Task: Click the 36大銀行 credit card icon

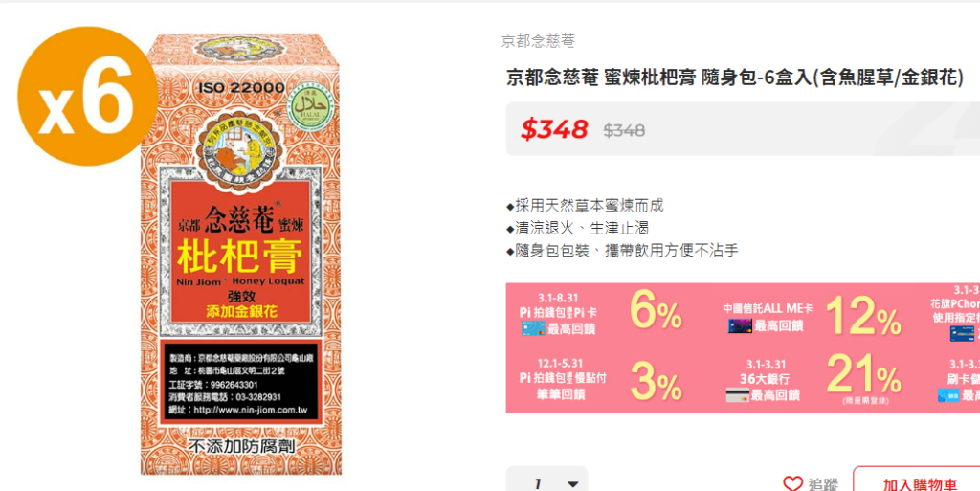Action: pos(737,394)
